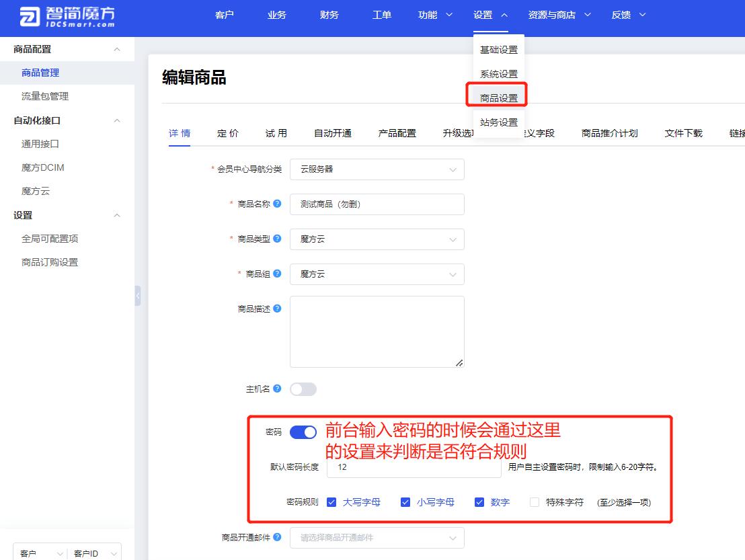The image size is (745, 560).
Task: Collapse the 商品配置 sidebar section
Action: (117, 49)
